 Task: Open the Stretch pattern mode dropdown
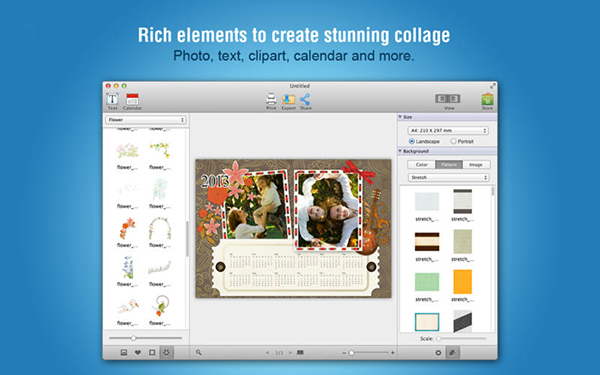click(x=448, y=178)
